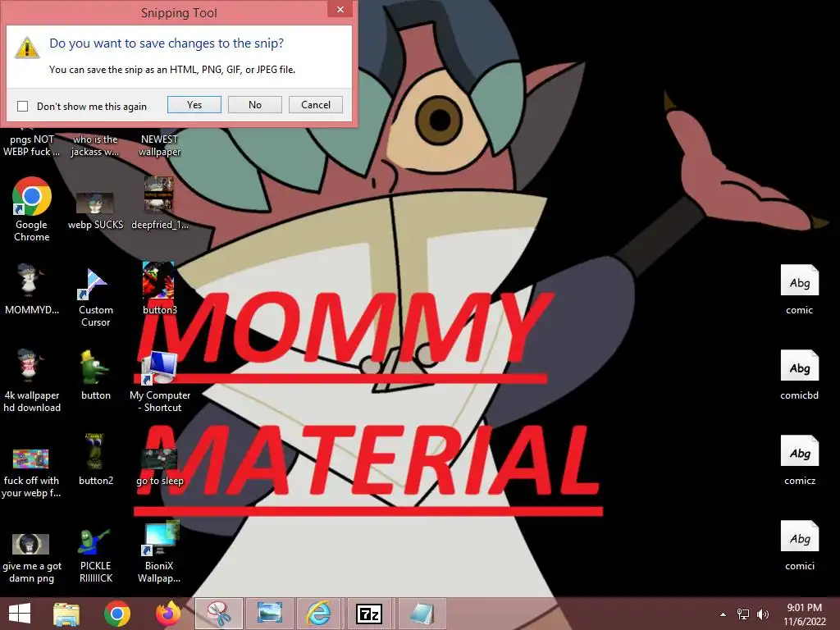Select the MOMMYD... desktop icon
The height and width of the screenshot is (630, 840).
(x=32, y=288)
